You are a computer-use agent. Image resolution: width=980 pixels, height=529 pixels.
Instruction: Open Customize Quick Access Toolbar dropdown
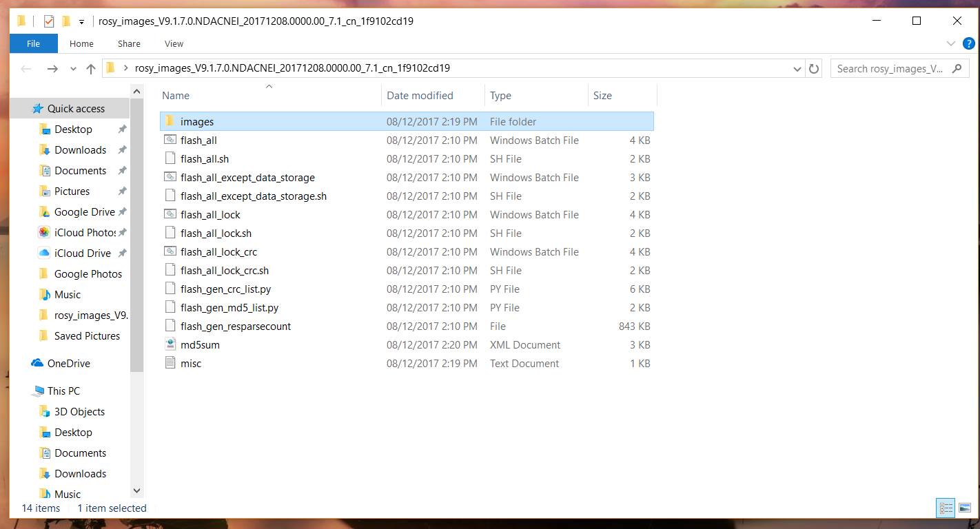click(x=81, y=22)
